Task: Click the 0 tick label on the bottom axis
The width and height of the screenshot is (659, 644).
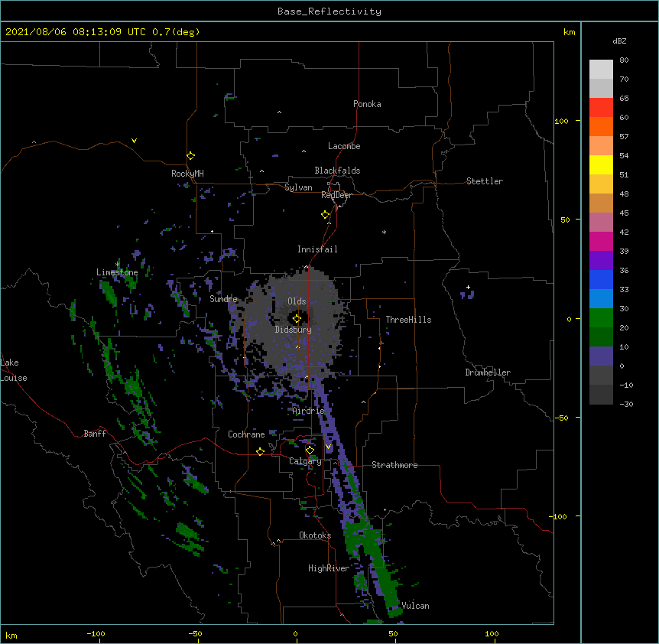Action: click(295, 633)
